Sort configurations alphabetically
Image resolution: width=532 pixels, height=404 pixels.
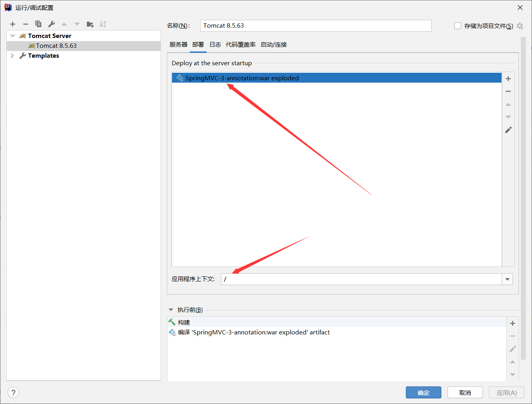103,24
